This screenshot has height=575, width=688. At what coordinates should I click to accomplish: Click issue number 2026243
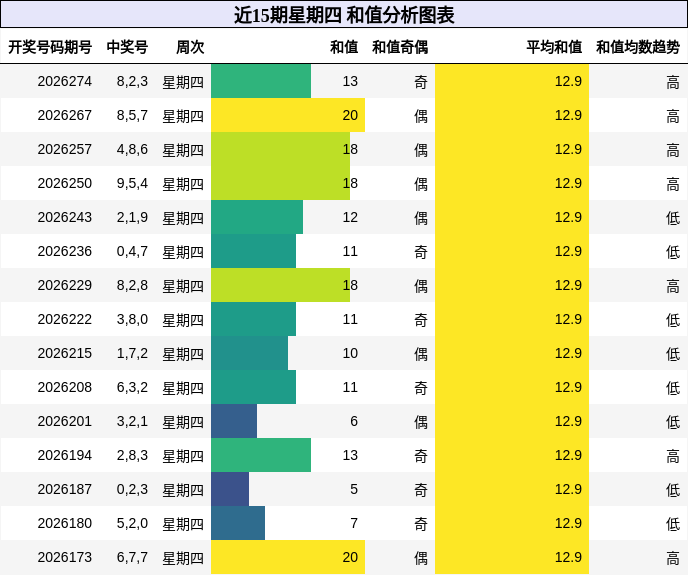(x=64, y=217)
